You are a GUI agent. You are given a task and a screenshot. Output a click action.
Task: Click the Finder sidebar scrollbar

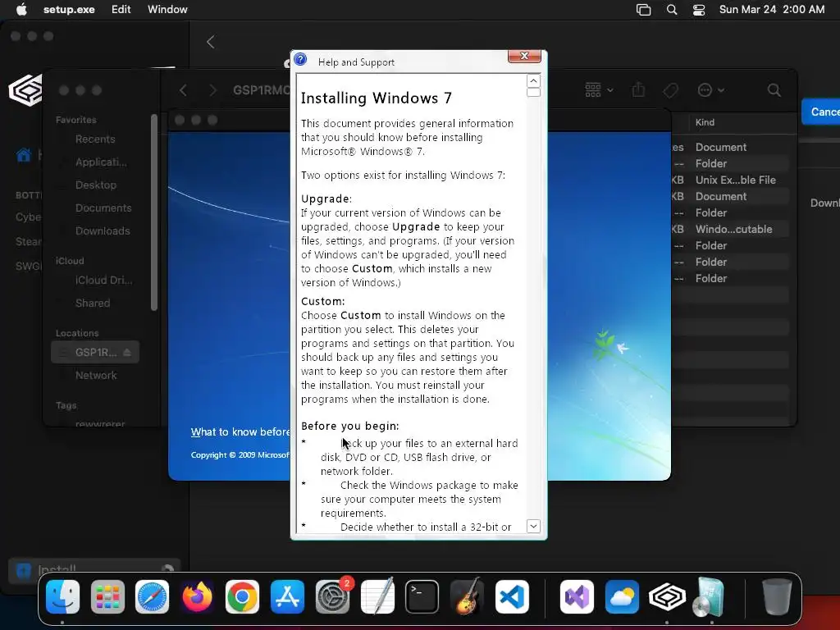pyautogui.click(x=154, y=212)
